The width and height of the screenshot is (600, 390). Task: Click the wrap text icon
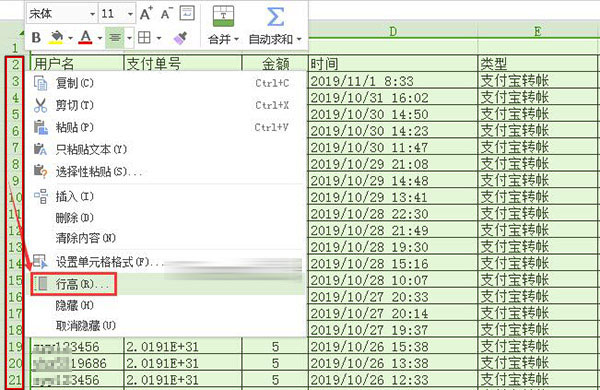(x=188, y=13)
